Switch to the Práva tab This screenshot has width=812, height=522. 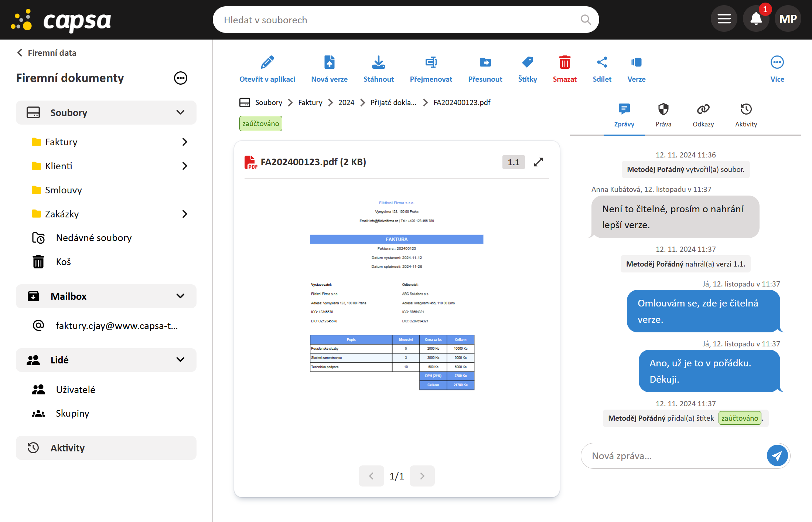coord(663,115)
